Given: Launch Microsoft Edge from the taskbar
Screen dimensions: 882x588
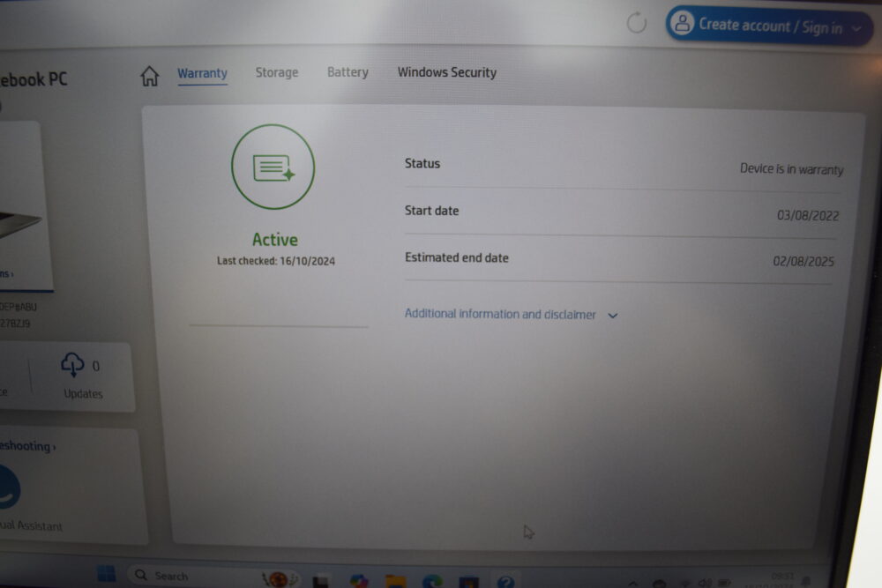Looking at the screenshot, I should tap(432, 581).
